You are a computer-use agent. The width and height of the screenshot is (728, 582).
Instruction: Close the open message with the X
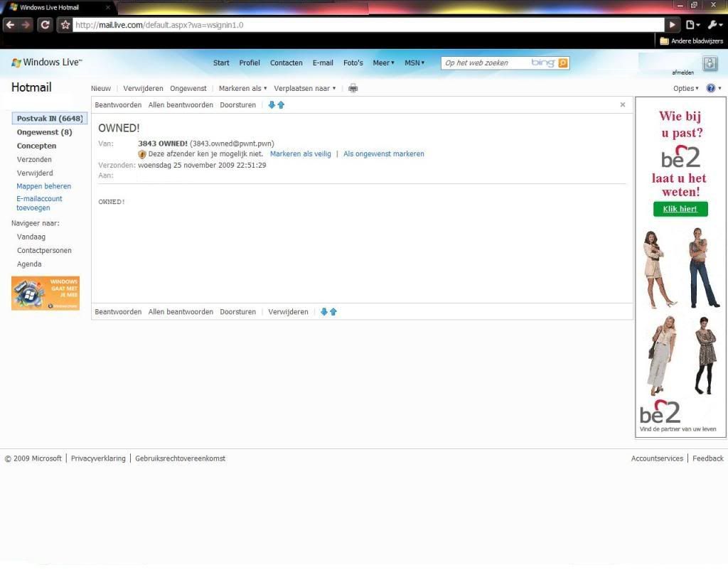coord(623,105)
